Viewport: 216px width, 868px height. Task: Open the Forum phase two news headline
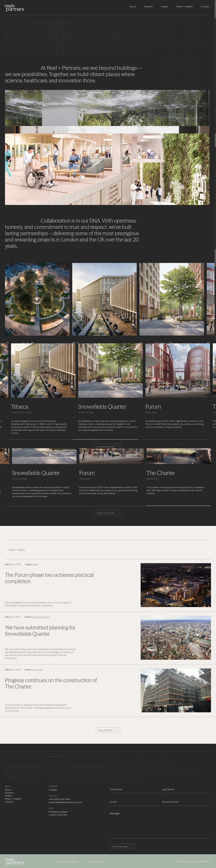coord(49,578)
